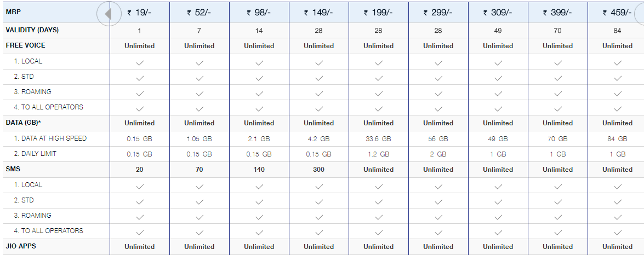The image size is (644, 255).
Task: Choose the ₹ 399/- plan header
Action: (x=557, y=13)
